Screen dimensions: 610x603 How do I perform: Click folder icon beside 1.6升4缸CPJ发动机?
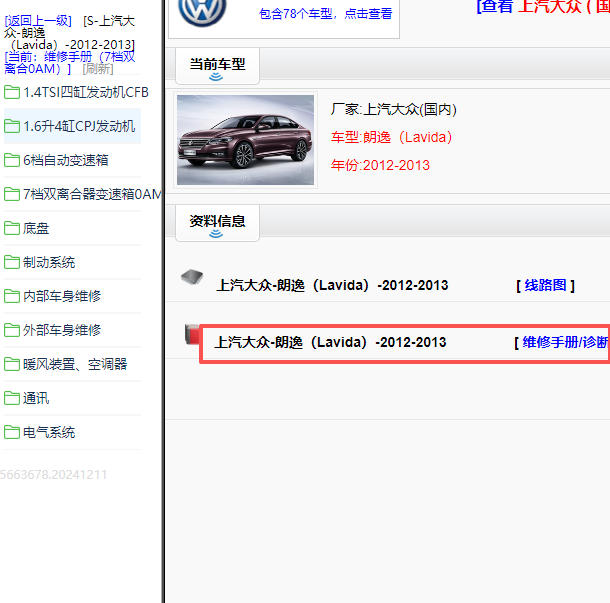(12, 126)
